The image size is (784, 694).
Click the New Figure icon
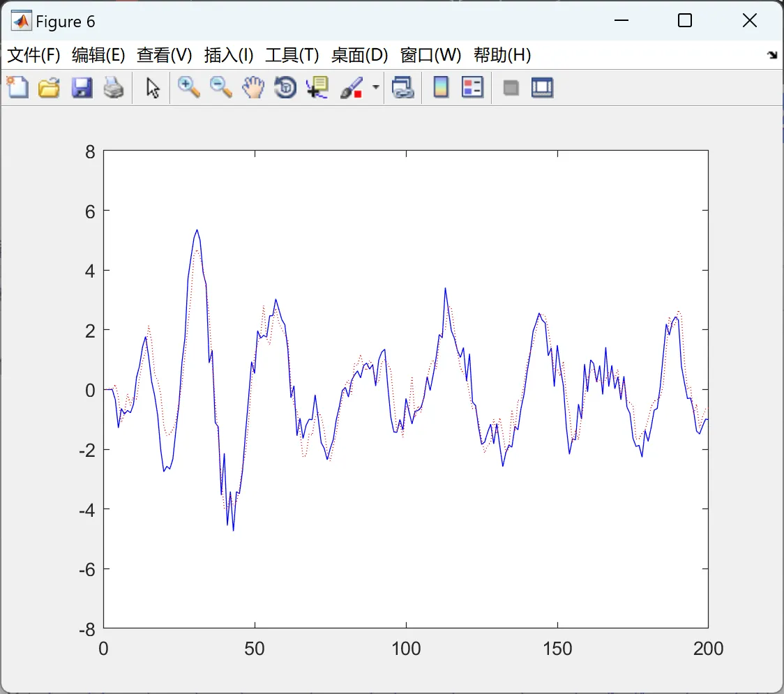click(x=17, y=87)
